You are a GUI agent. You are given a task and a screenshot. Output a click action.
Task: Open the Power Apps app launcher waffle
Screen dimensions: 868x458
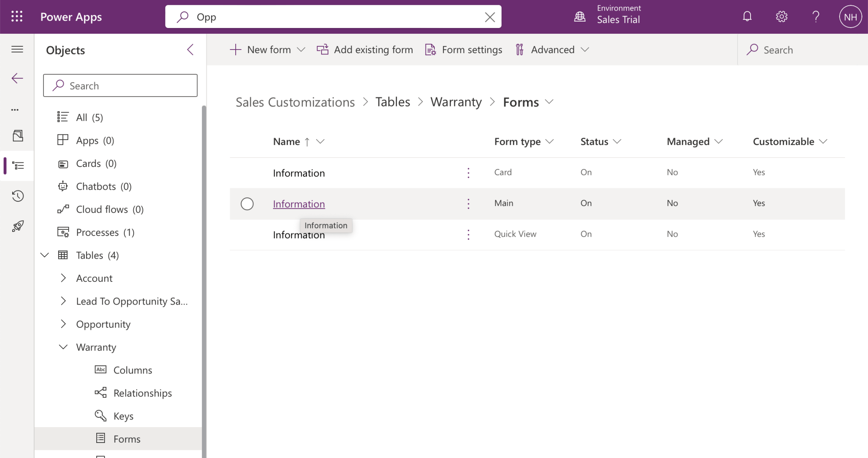click(17, 16)
